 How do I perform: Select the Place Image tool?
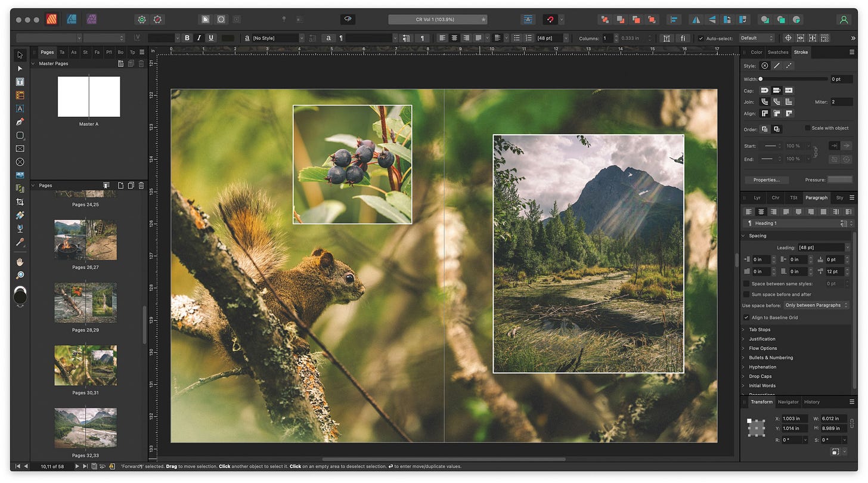click(x=20, y=175)
